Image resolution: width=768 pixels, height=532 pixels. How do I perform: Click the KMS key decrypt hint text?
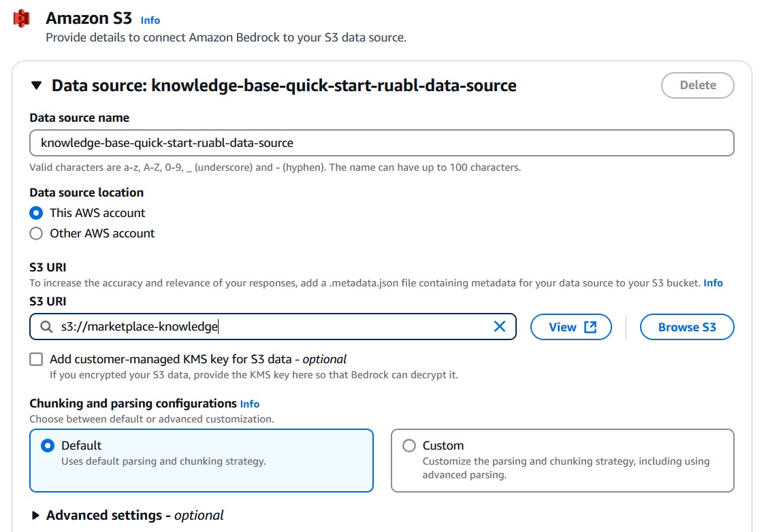(254, 375)
